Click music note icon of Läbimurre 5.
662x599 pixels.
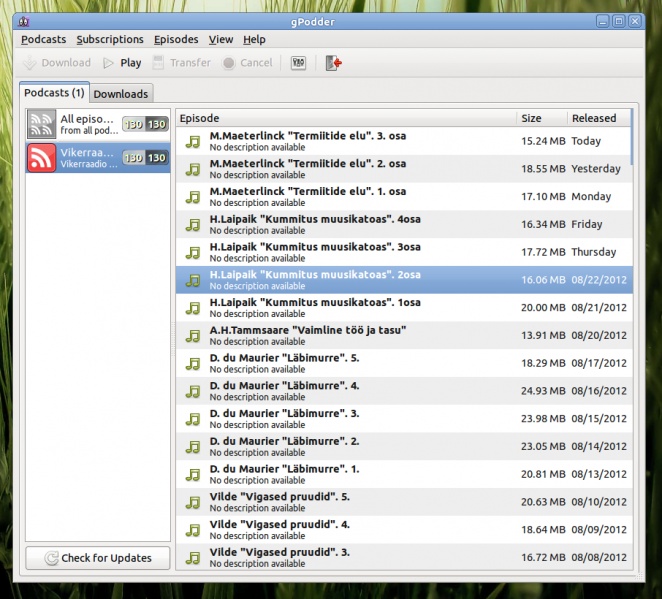point(194,364)
